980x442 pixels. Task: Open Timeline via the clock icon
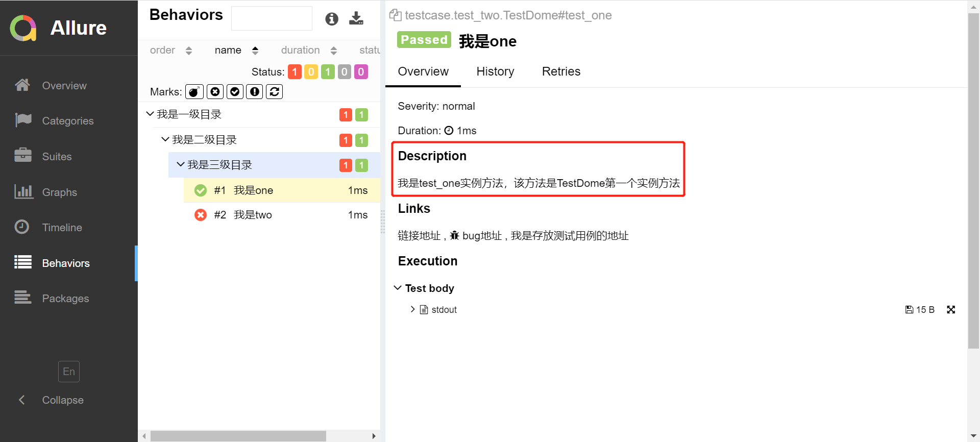tap(22, 227)
